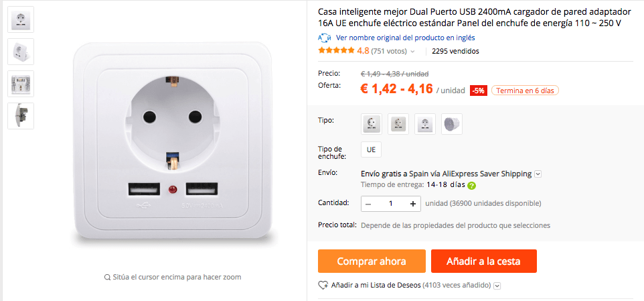Image resolution: width=644 pixels, height=301 pixels.
Task: Click the green delivery time help icon
Action: pyautogui.click(x=472, y=185)
